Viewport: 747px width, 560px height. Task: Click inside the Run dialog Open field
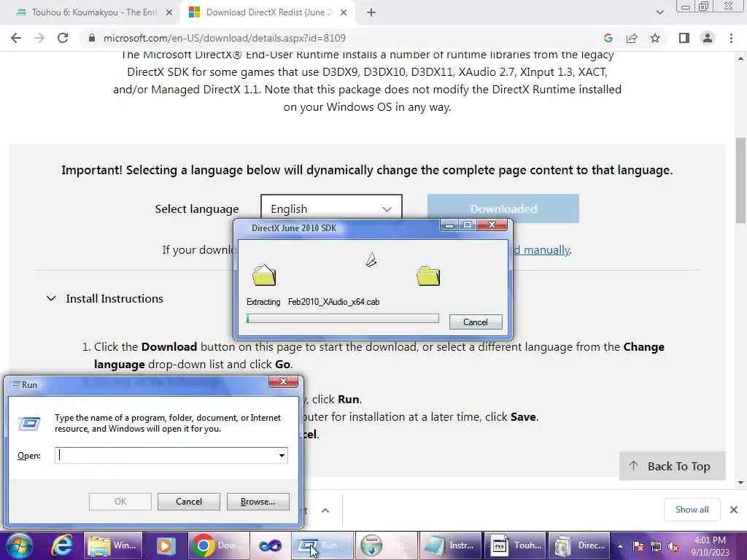tap(166, 455)
